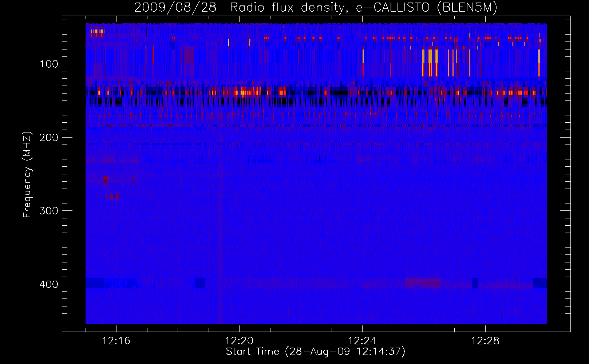Select the 'Start Time (28-Aug-09 12:14:37)' label
589x364 pixels.
[316, 352]
